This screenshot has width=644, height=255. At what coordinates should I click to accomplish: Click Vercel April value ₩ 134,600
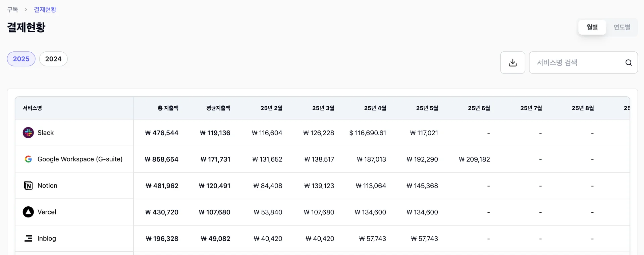(370, 212)
